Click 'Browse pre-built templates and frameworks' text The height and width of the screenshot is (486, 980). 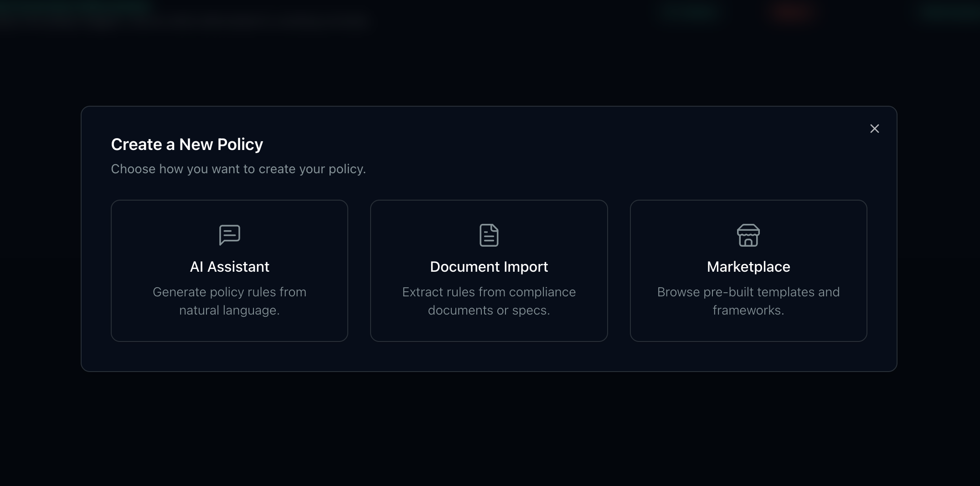point(748,301)
